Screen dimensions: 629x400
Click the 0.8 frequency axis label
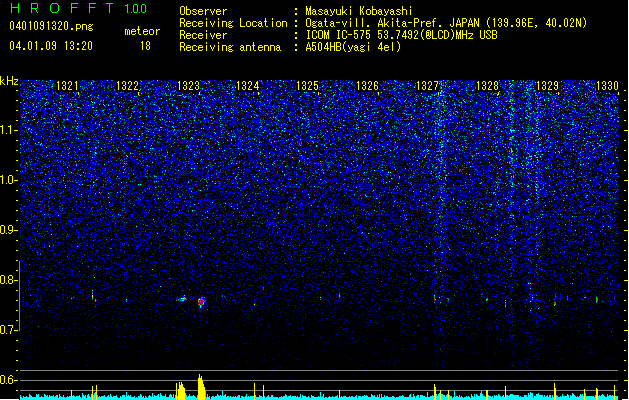(9, 280)
